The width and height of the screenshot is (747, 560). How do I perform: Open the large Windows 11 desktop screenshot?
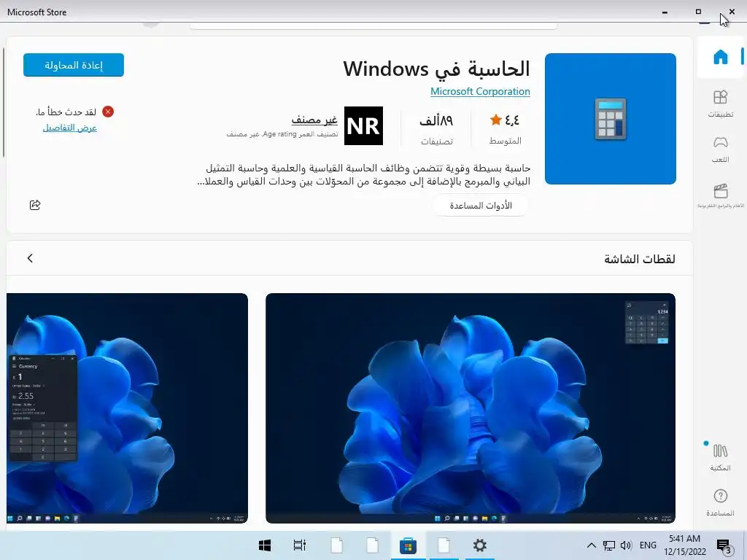click(471, 408)
